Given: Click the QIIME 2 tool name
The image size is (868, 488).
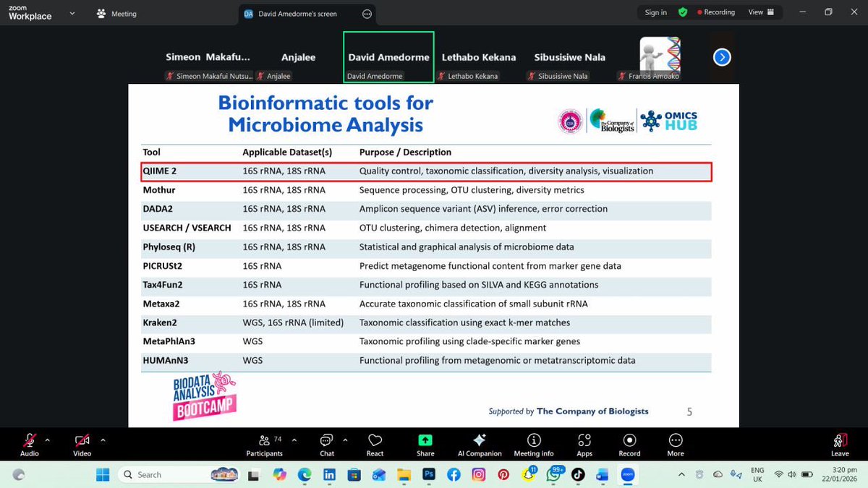Looking at the screenshot, I should tap(160, 171).
